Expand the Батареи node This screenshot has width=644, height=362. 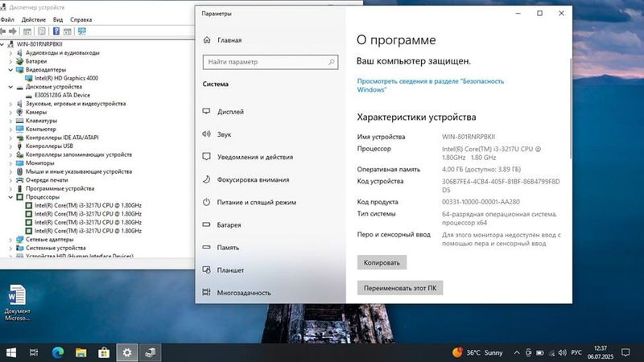coord(10,61)
